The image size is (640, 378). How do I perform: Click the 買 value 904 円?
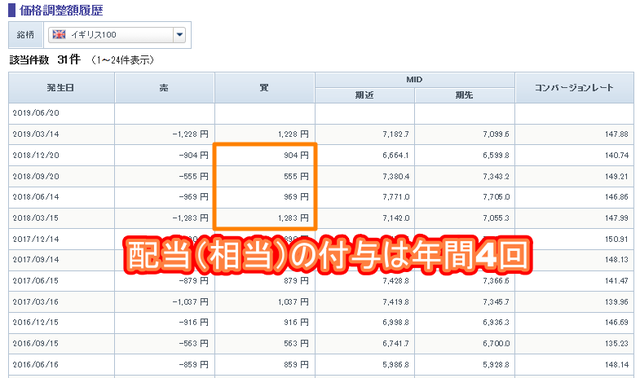[x=296, y=156]
